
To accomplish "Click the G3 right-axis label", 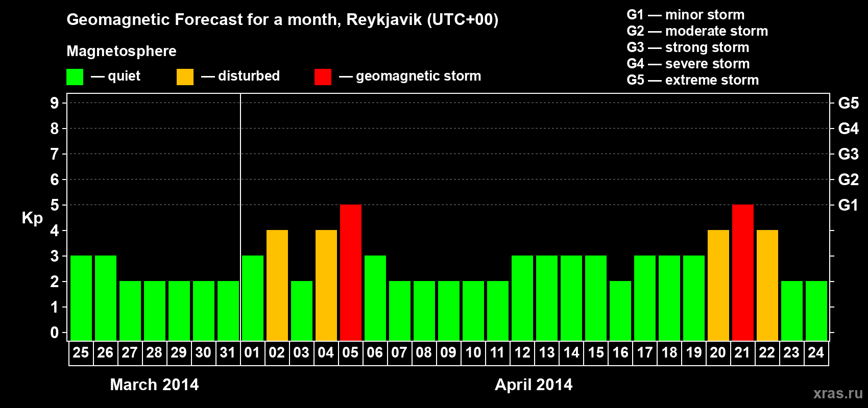I will pos(848,154).
